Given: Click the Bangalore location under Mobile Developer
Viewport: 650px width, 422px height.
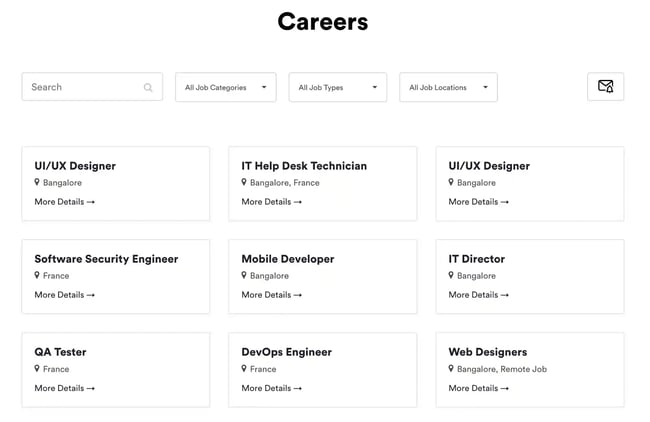Looking at the screenshot, I should point(269,276).
